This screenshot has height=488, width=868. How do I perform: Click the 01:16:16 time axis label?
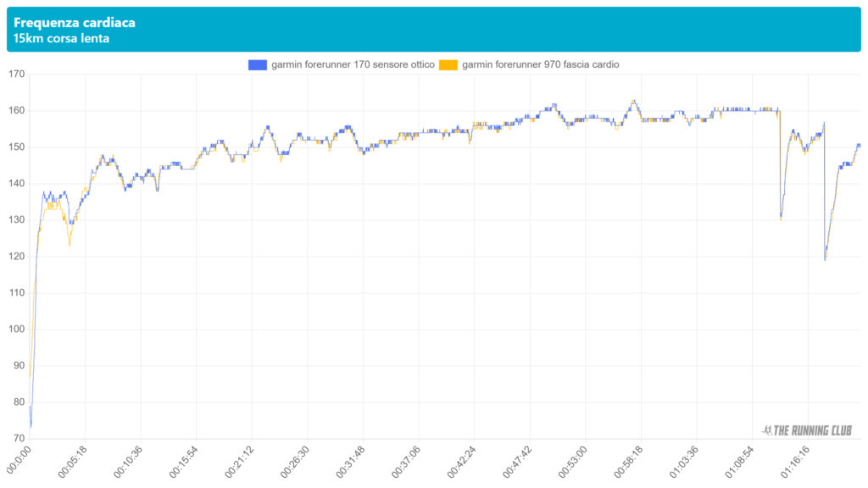tap(795, 462)
